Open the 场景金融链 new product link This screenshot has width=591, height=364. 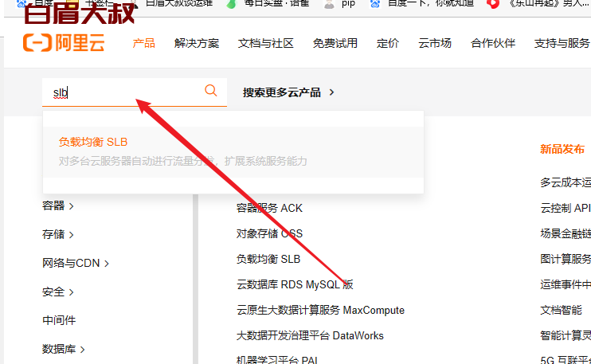coord(565,233)
